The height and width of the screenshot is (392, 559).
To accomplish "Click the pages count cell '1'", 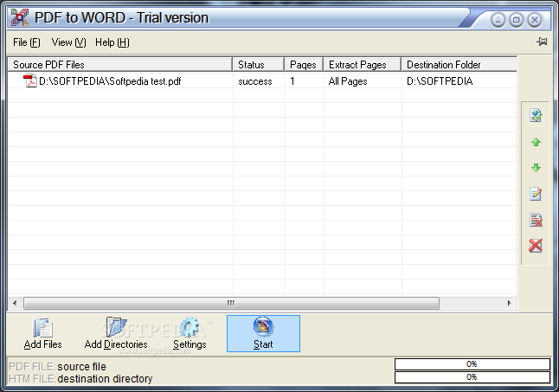I will (292, 81).
